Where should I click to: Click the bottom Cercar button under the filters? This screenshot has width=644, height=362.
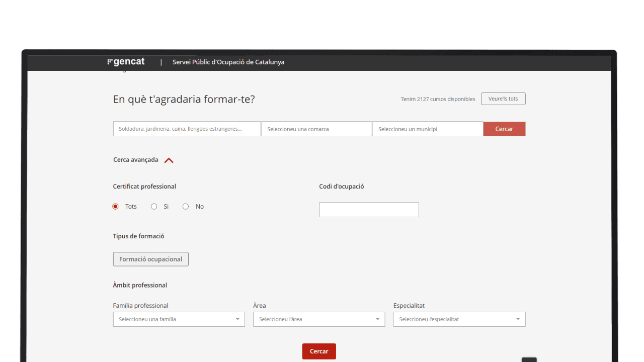point(318,351)
